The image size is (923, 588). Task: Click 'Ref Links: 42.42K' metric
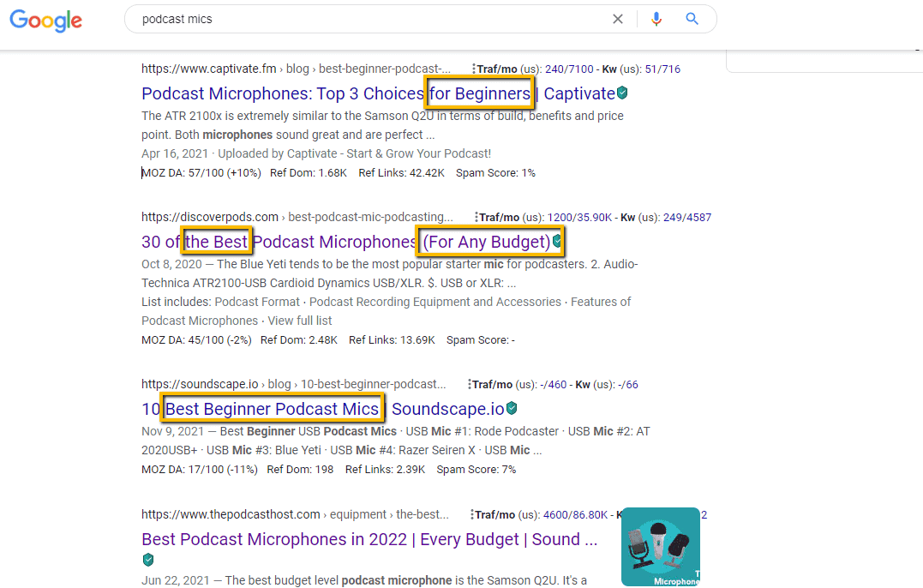click(x=401, y=173)
